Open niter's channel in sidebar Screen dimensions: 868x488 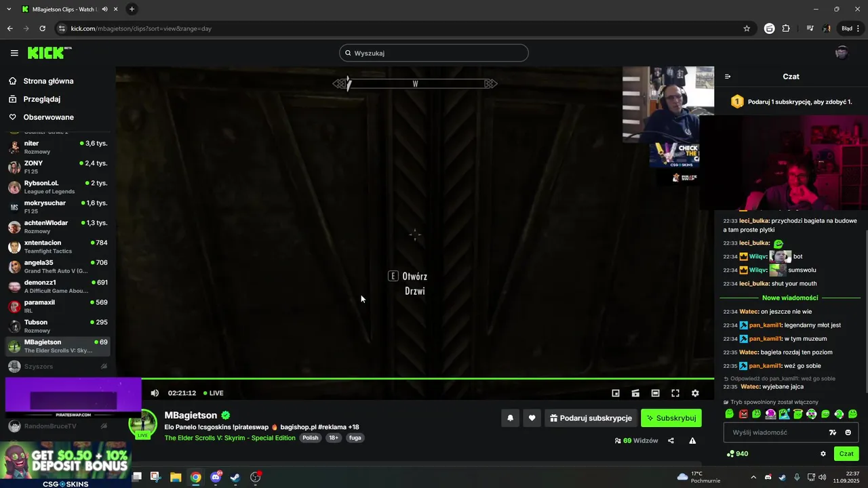point(57,147)
